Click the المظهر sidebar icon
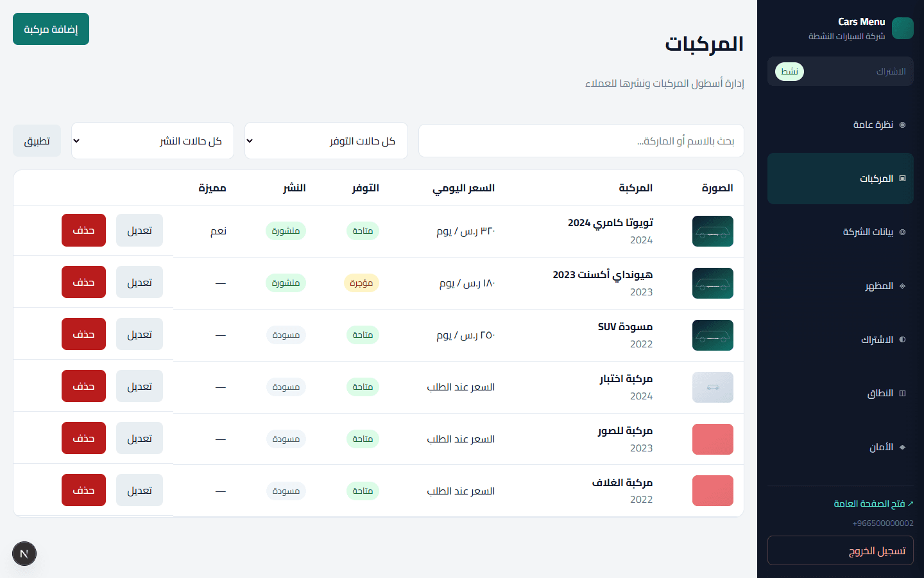The image size is (924, 578). (902, 286)
